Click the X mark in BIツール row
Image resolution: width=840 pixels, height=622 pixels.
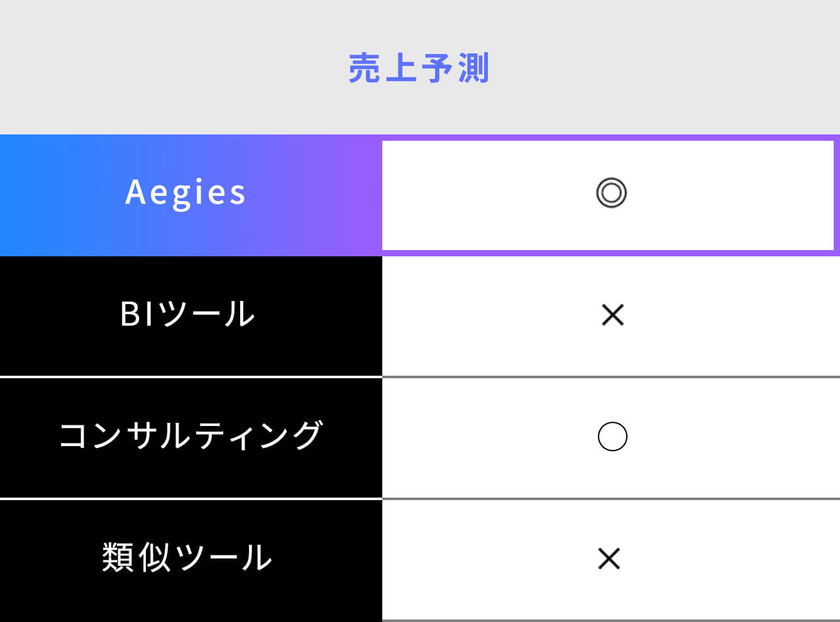pos(612,315)
